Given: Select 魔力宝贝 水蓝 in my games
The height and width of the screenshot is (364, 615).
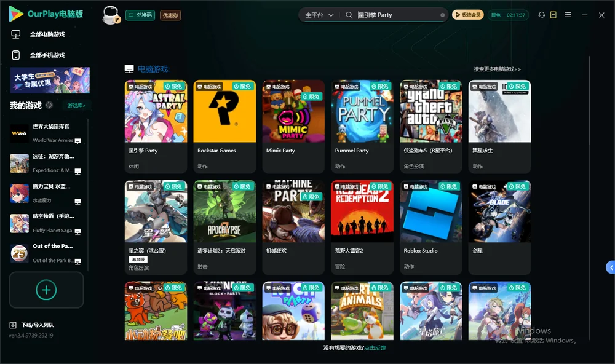Looking at the screenshot, I should 46,193.
